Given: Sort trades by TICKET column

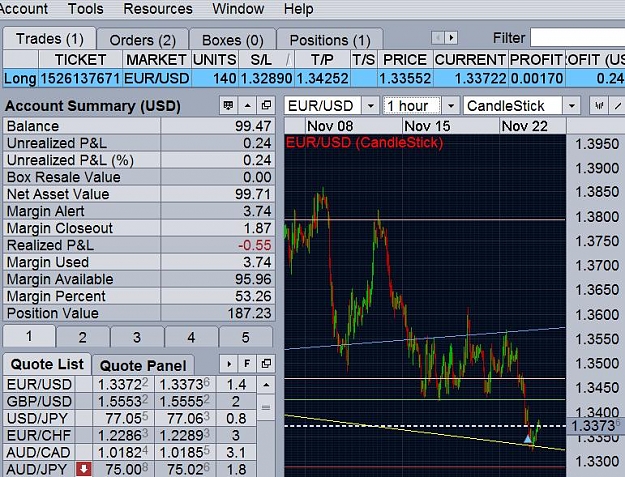Looking at the screenshot, I should coord(80,60).
